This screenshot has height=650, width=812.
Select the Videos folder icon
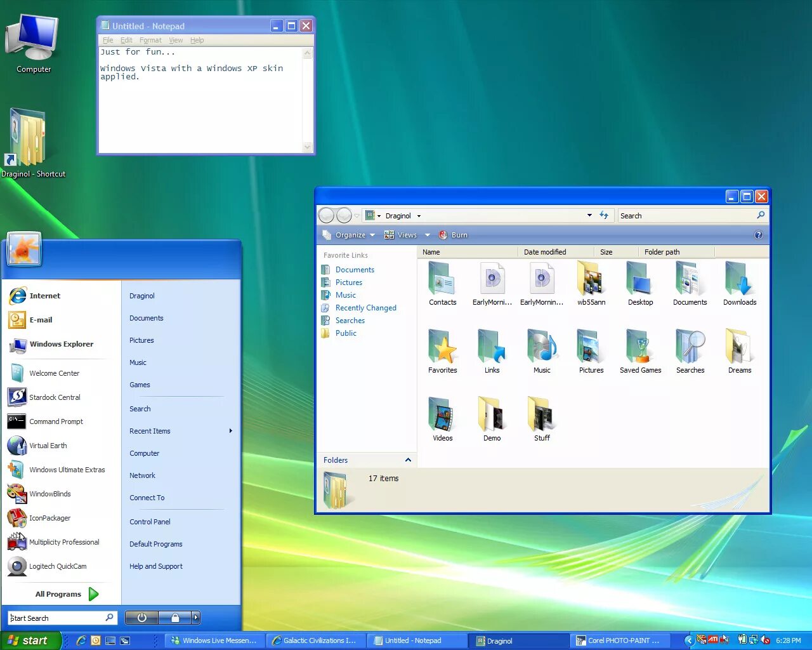click(443, 420)
